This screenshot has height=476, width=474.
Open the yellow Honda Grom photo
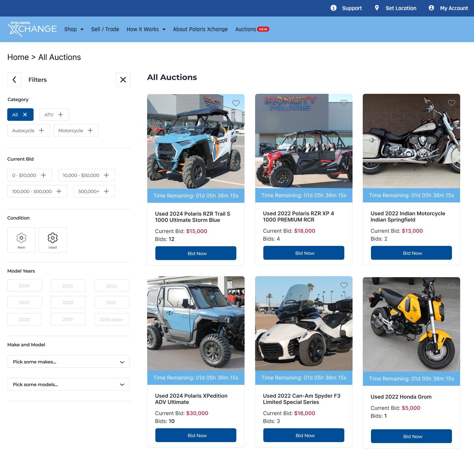tap(411, 325)
